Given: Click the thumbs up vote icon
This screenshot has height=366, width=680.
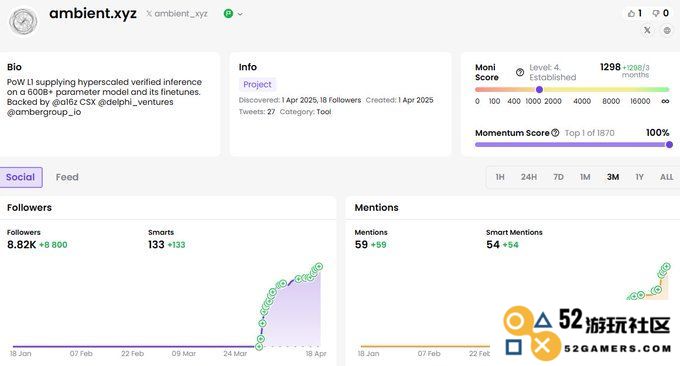Looking at the screenshot, I should (631, 13).
